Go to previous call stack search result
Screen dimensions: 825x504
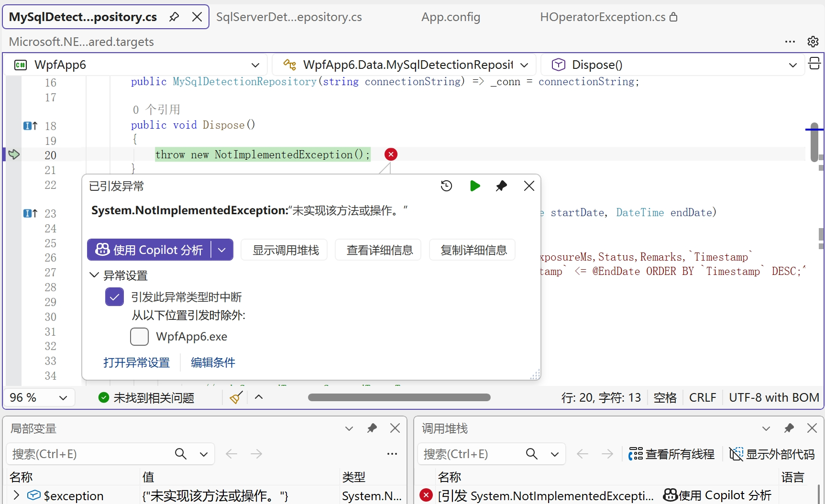583,454
